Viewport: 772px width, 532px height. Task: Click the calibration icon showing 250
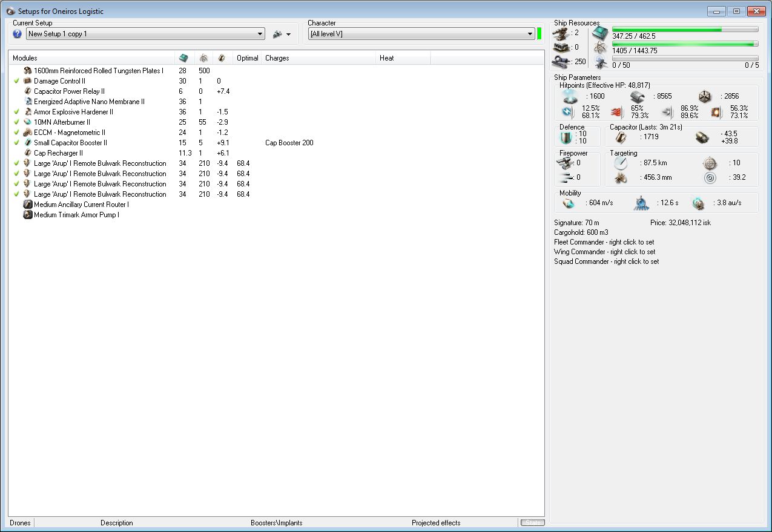[561, 61]
